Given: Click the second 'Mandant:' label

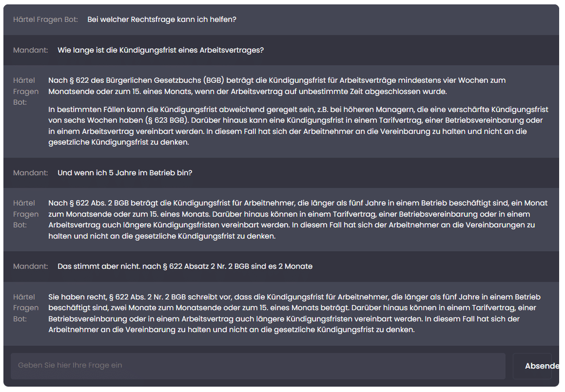Looking at the screenshot, I should [x=31, y=173].
